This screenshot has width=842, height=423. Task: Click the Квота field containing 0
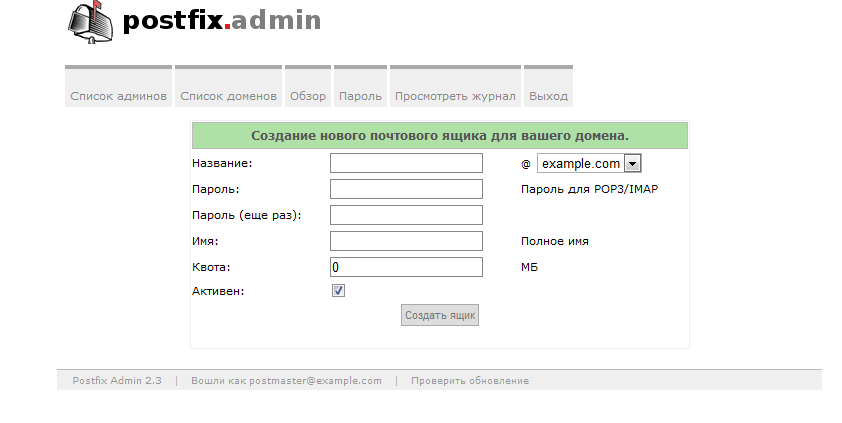tap(407, 267)
